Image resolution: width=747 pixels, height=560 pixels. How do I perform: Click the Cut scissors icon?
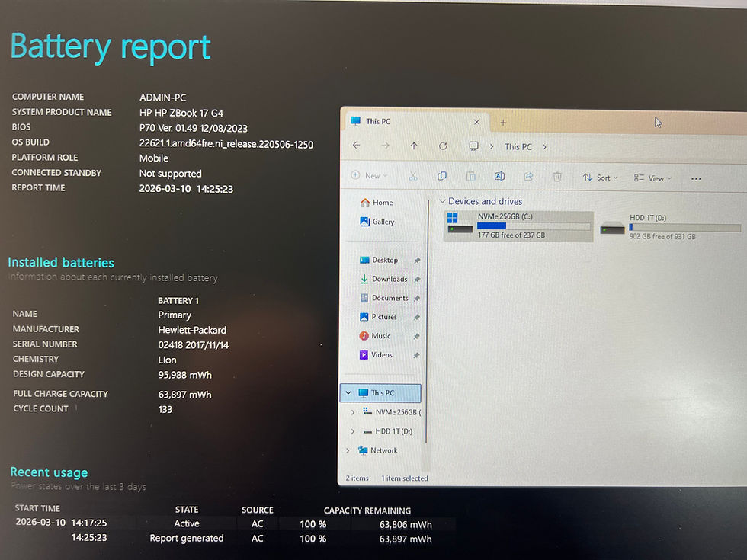point(413,176)
